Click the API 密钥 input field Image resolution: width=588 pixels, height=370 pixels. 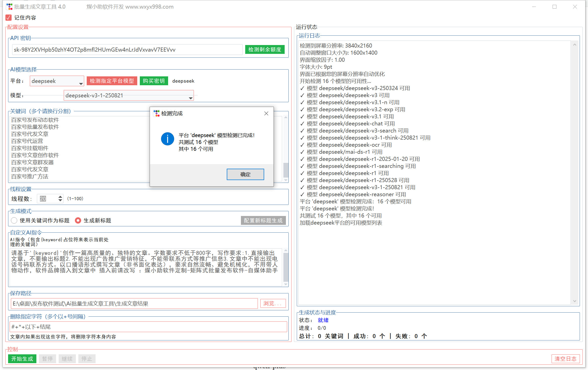point(127,50)
